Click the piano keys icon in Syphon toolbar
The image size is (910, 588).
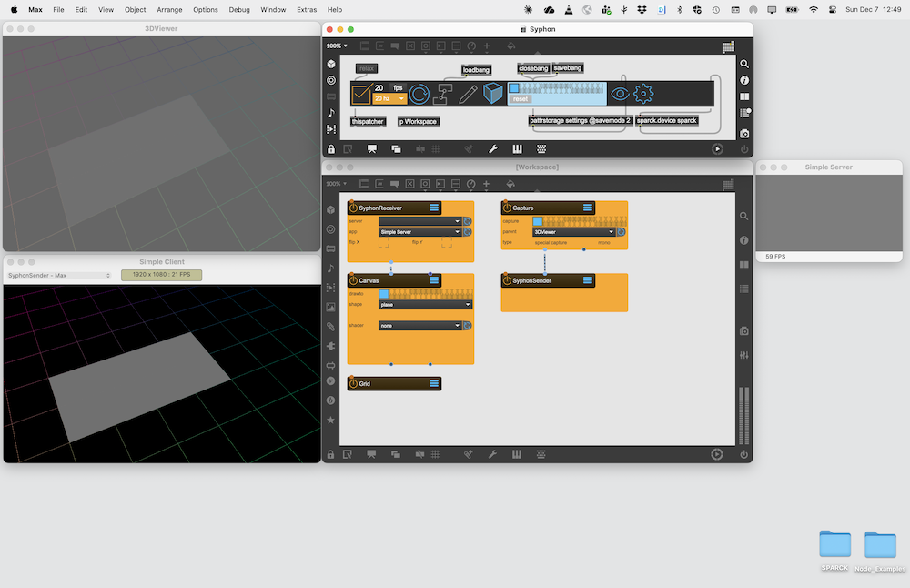point(517,149)
